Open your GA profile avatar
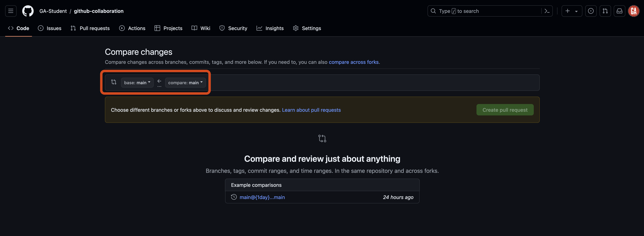The image size is (644, 236). 634,11
